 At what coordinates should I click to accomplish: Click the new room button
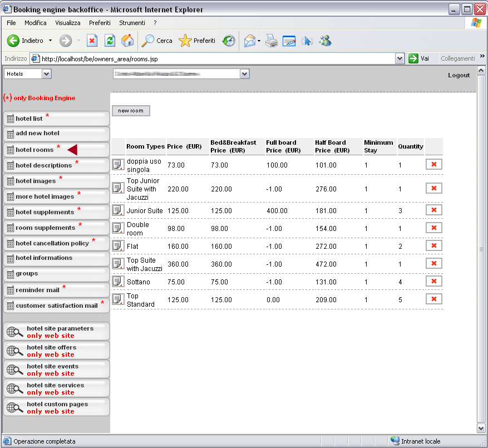131,111
